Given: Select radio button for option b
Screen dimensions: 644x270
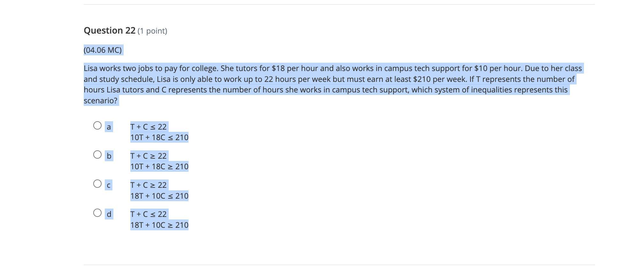Looking at the screenshot, I should tap(97, 155).
